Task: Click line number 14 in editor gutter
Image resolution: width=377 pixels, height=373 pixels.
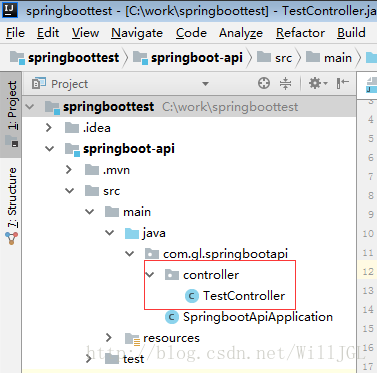Action: click(x=368, y=309)
